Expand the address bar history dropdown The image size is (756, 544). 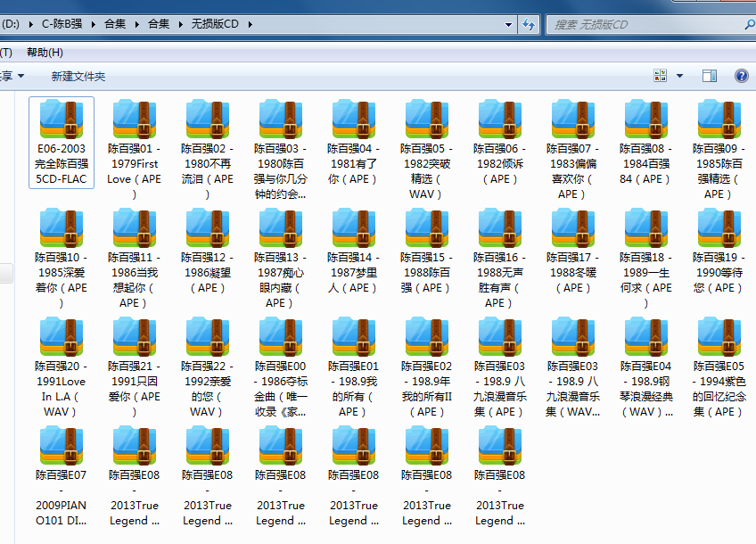coord(507,24)
